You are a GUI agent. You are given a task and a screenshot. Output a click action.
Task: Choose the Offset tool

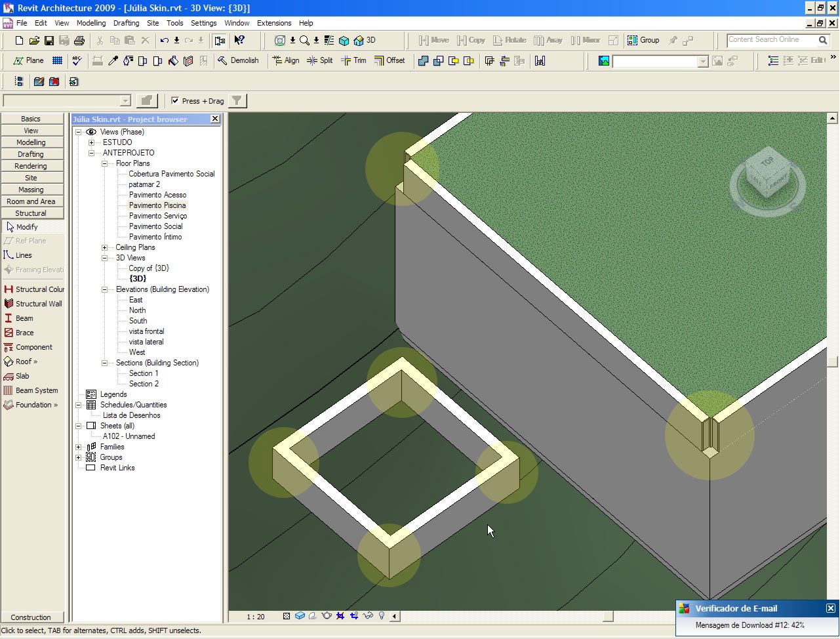click(390, 60)
